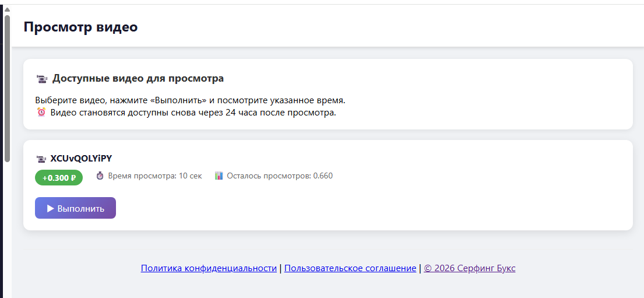This screenshot has width=644, height=298.
Task: Click the camera icon beside Доступные видео heading
Action: coord(41,79)
